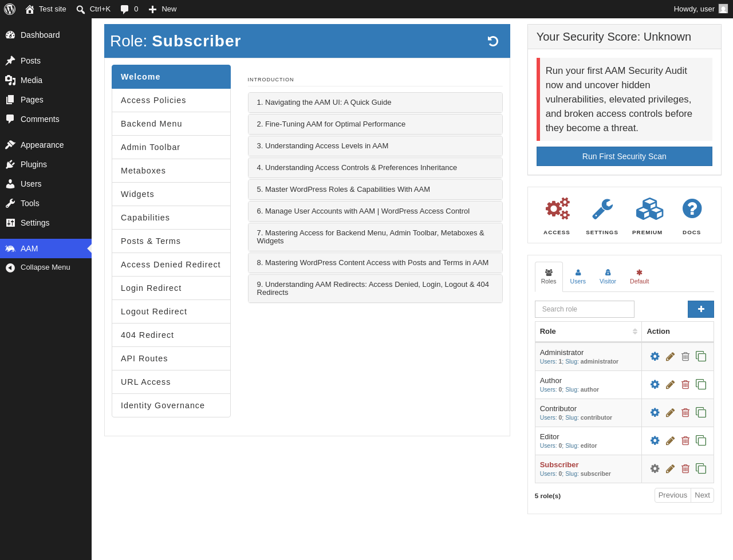Click the Run First Security Scan button
Viewport: 733px width, 560px height.
pyautogui.click(x=624, y=156)
